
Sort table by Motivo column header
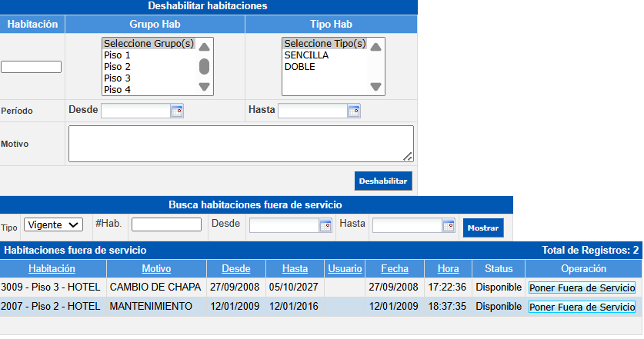click(156, 268)
